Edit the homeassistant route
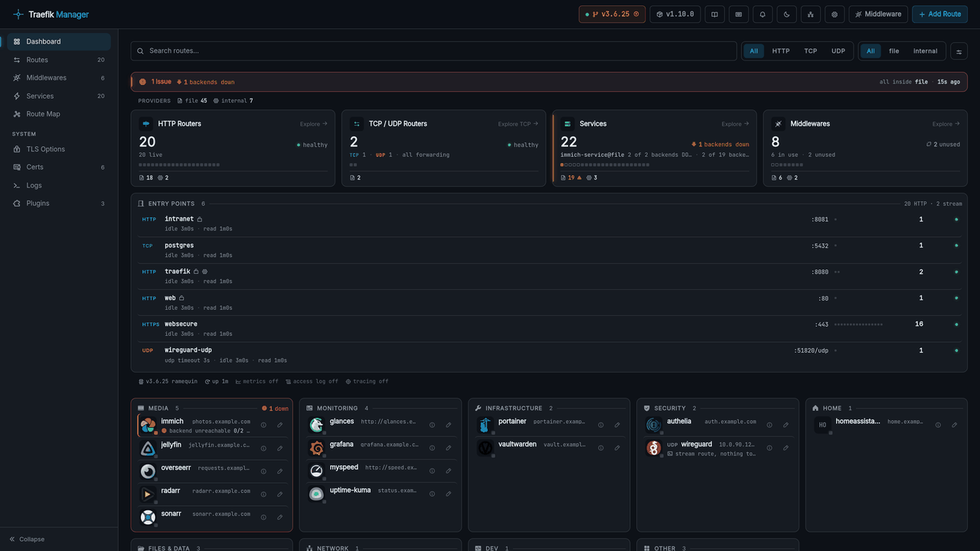The height and width of the screenshot is (551, 980). coord(955,425)
